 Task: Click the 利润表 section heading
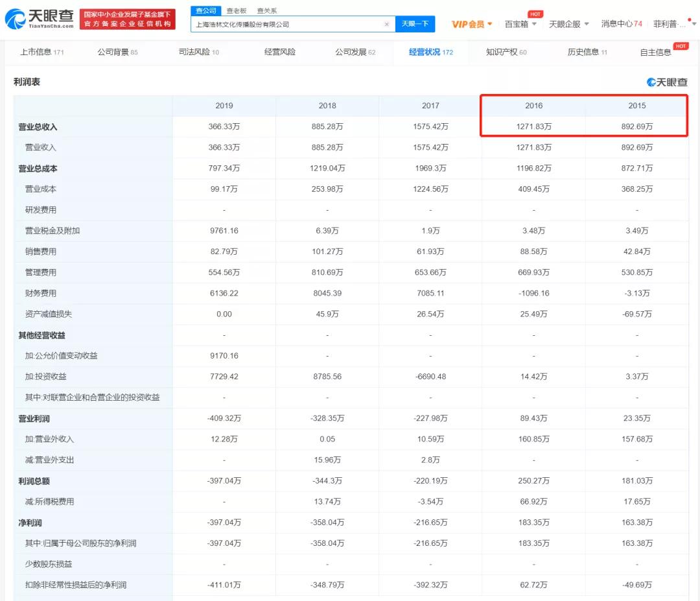click(27, 82)
